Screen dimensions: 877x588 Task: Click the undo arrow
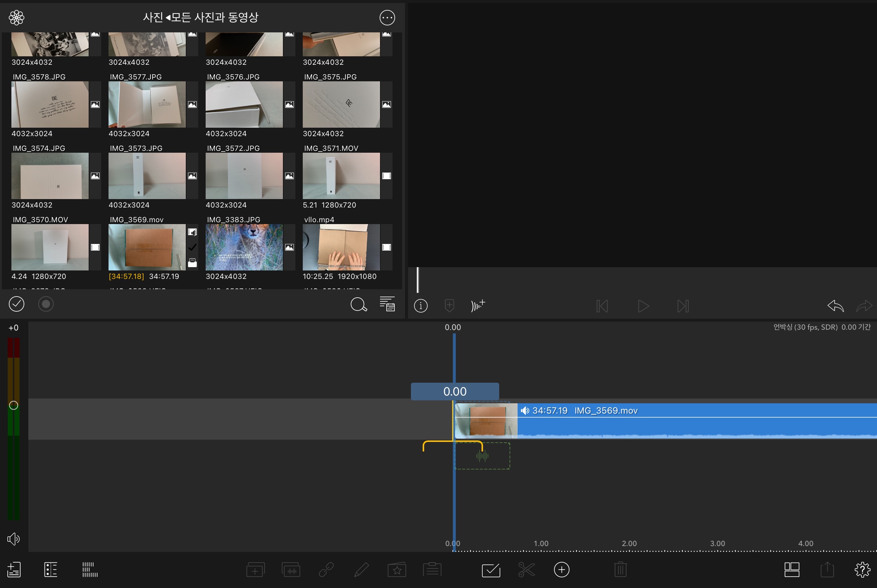pos(835,306)
